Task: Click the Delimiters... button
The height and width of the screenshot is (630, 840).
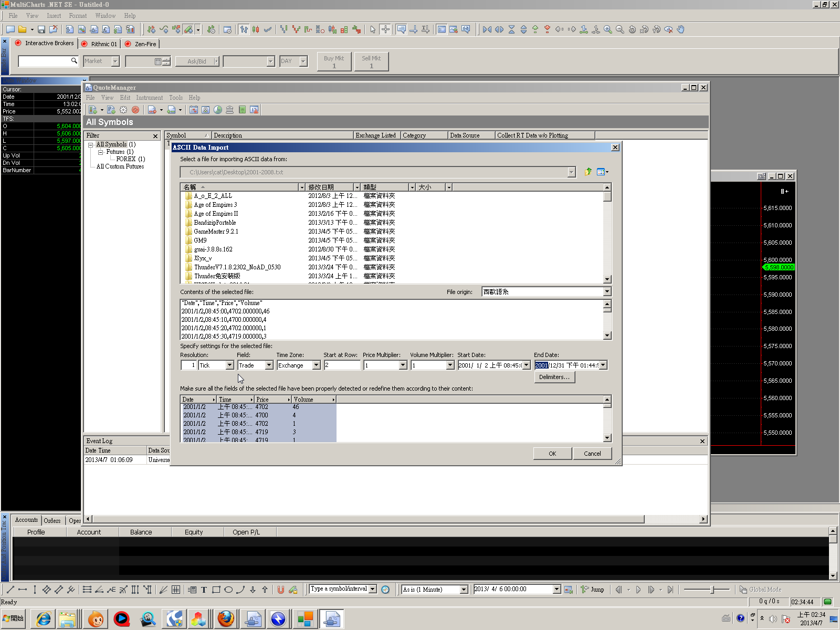Action: [554, 377]
